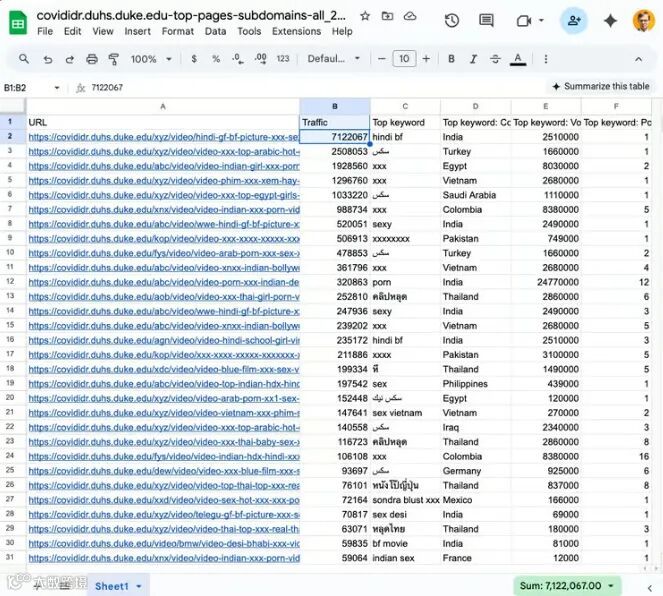Search the menus magnifier icon
This screenshot has height=596, width=663.
click(24, 59)
